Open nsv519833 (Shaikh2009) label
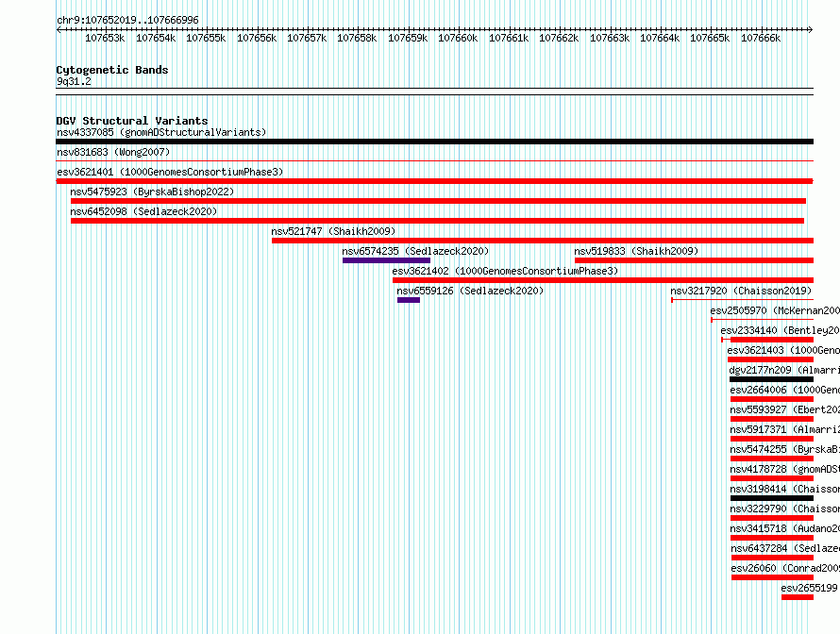Viewport: 840px width, 634px height. 636,251
